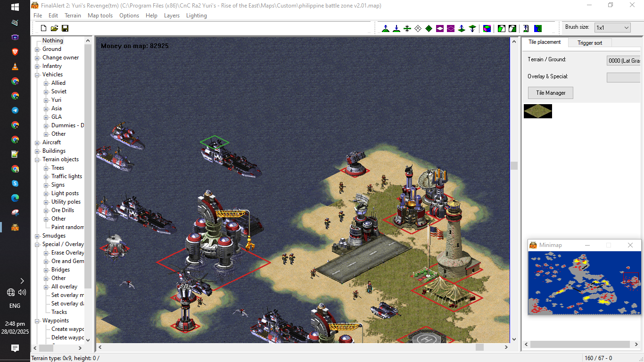Click the blue-green shoreline tool icon
This screenshot has width=644, height=362.
(537, 28)
